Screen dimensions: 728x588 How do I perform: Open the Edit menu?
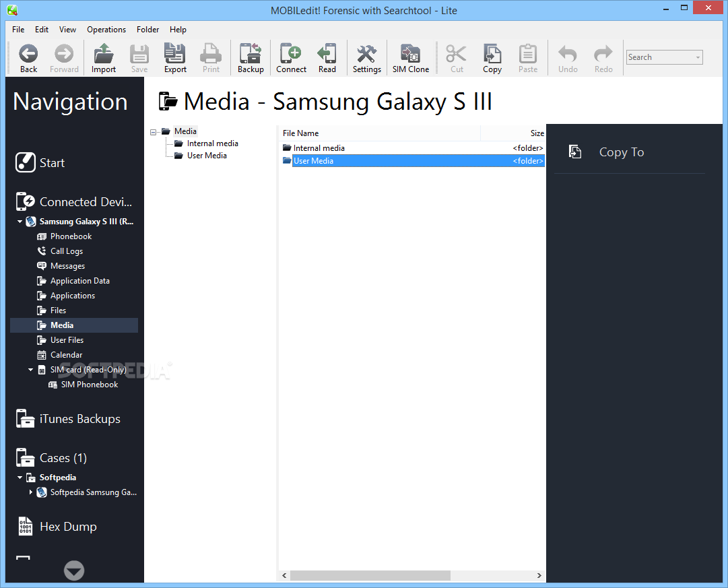click(x=42, y=29)
